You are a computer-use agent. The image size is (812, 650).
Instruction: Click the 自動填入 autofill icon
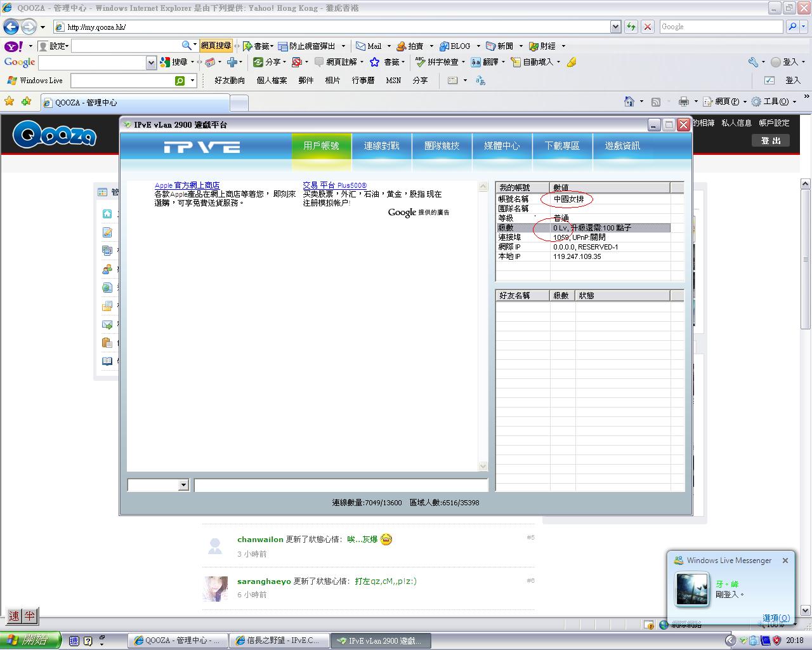(x=516, y=62)
